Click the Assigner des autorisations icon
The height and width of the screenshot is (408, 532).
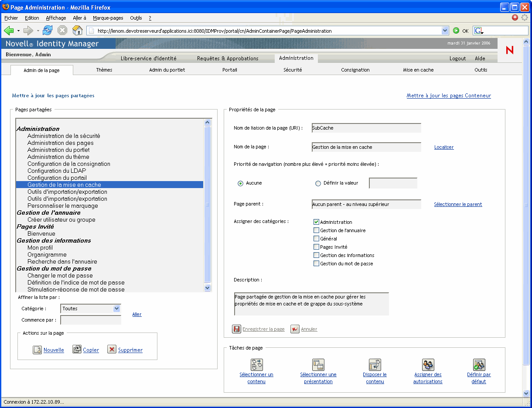click(428, 365)
